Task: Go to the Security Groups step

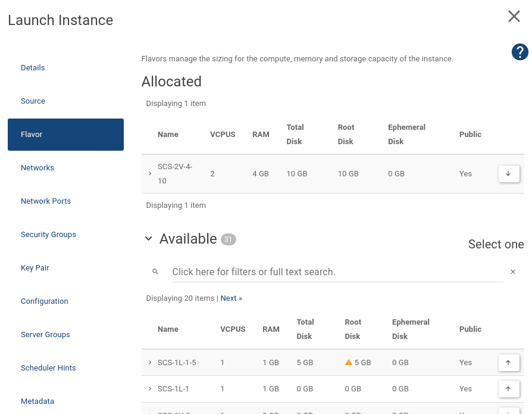Action: point(48,235)
